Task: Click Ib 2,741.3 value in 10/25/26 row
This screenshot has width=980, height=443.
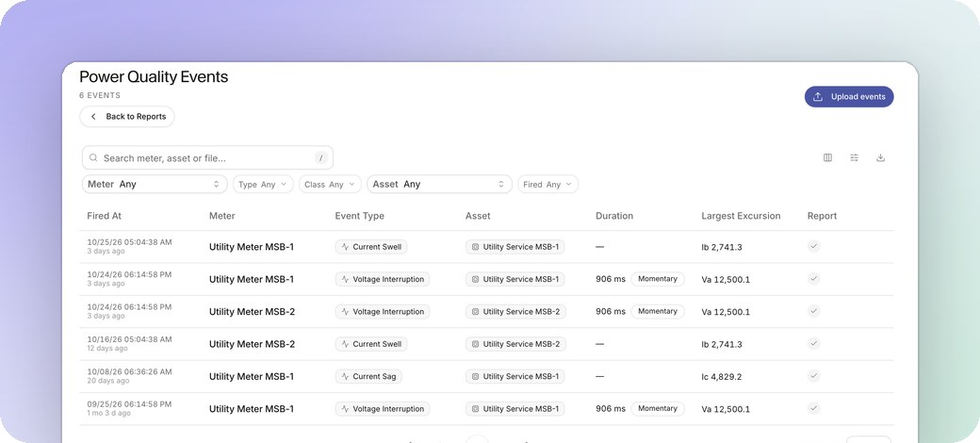Action: click(x=721, y=248)
